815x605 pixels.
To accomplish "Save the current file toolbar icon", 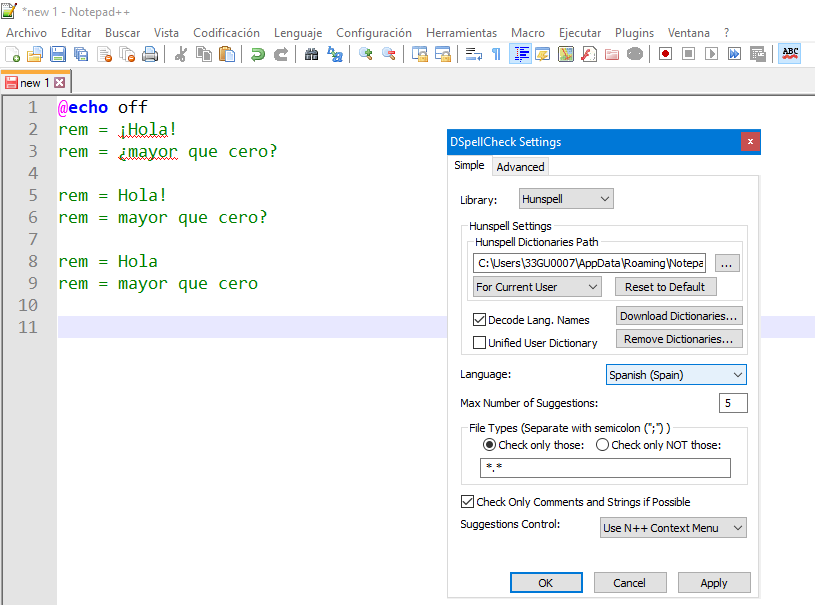I will 58,54.
